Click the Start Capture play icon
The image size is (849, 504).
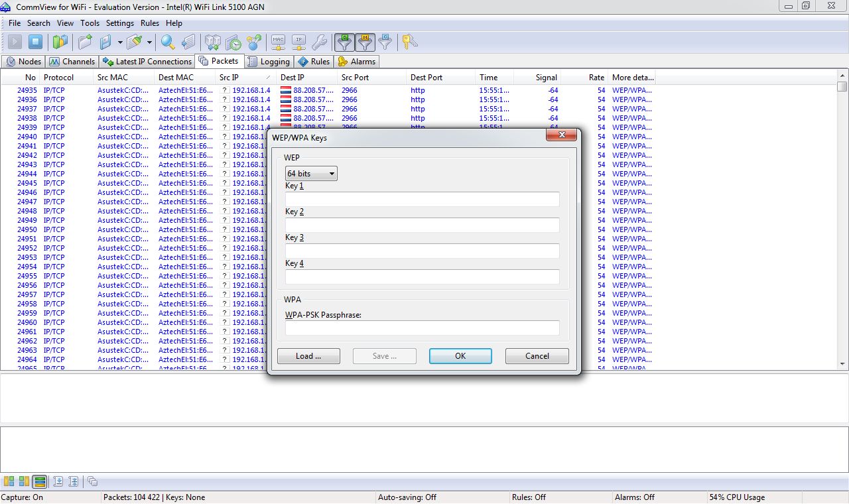15,42
